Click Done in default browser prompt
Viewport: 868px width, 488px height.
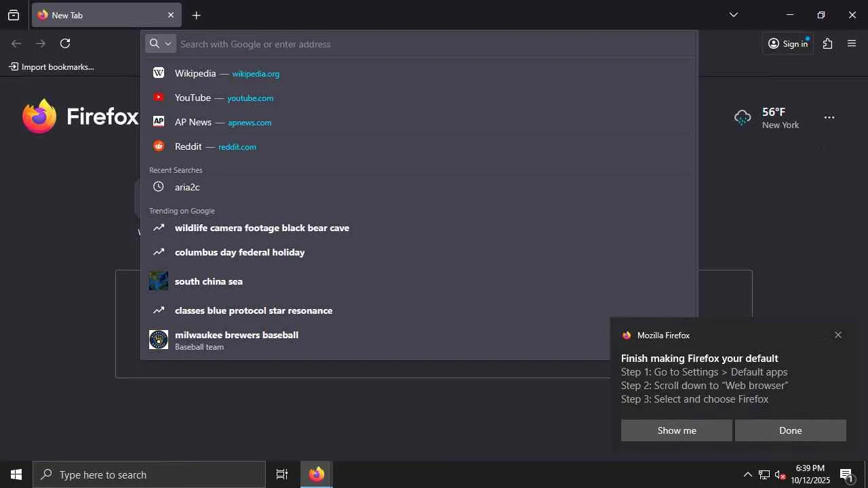[x=791, y=430]
